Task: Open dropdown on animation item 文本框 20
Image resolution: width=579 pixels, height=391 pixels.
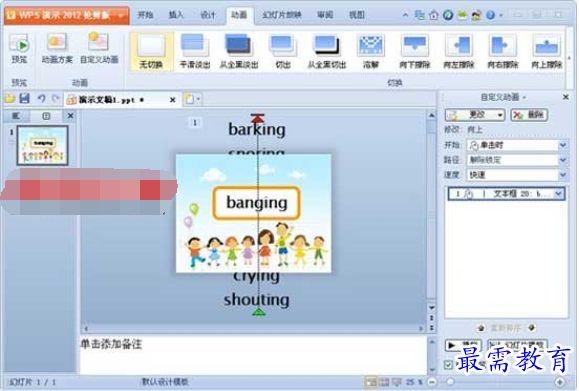Action: 559,193
